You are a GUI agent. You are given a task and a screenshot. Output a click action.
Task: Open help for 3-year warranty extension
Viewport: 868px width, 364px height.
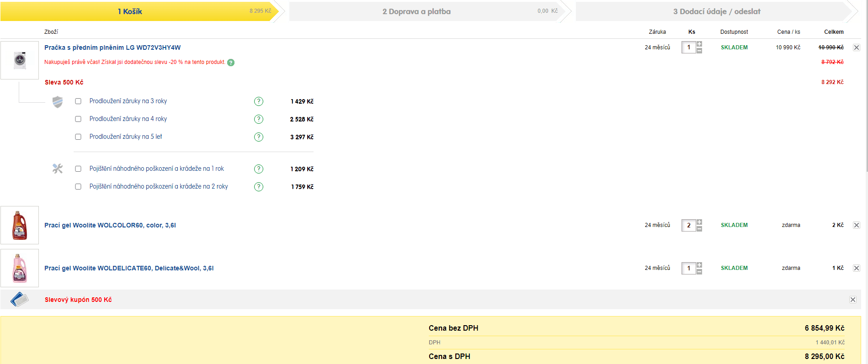pos(259,101)
